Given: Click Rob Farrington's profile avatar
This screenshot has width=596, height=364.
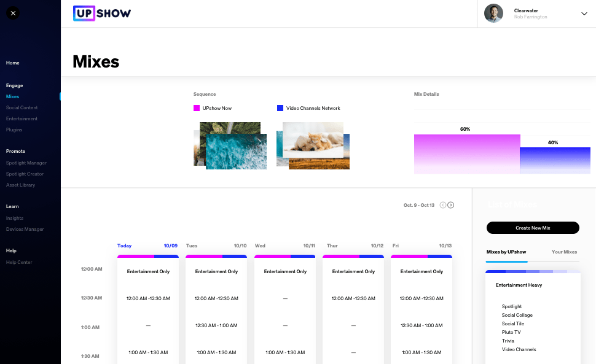Looking at the screenshot, I should [x=493, y=14].
